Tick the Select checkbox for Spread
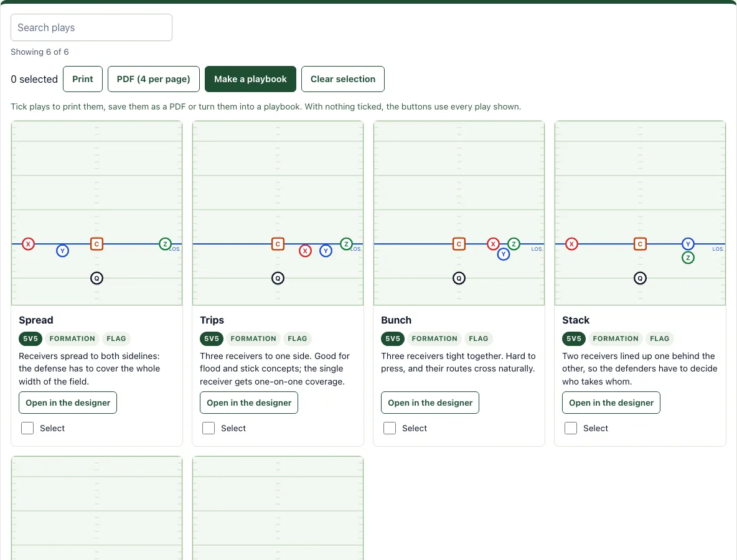This screenshot has width=737, height=560. tap(27, 428)
